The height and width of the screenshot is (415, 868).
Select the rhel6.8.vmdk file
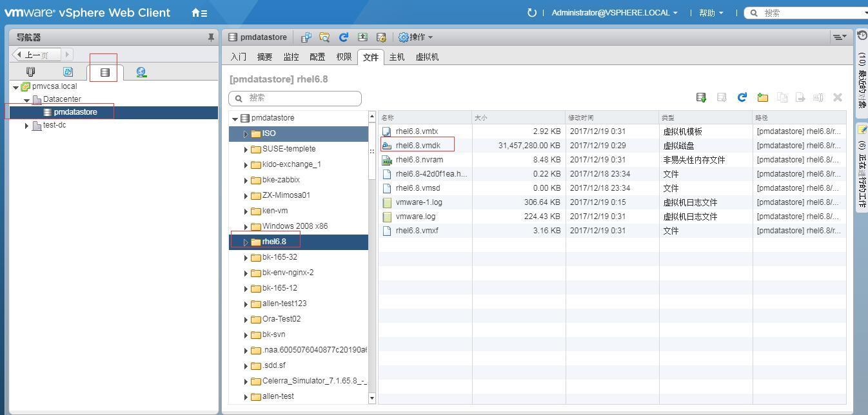click(x=418, y=146)
